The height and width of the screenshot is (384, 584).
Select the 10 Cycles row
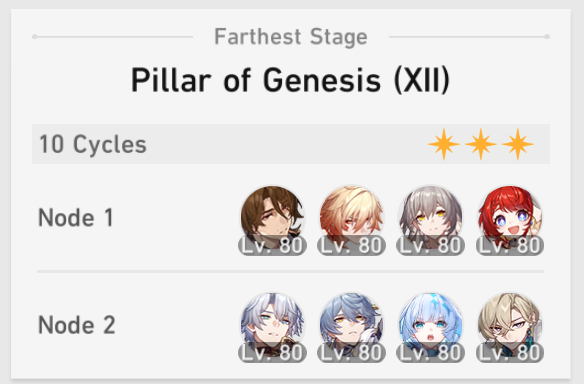tap(291, 144)
